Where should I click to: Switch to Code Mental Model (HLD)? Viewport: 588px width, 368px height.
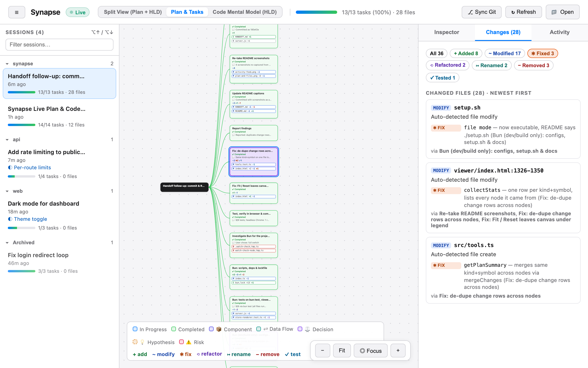[244, 12]
